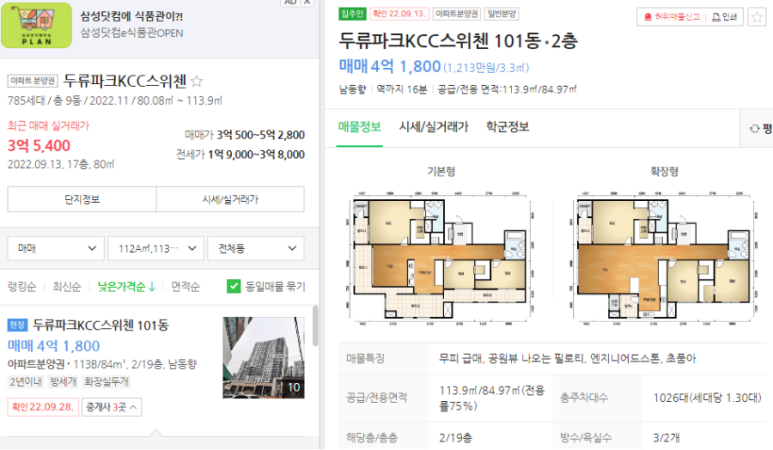Open the apartment photo thumbnail

(263, 358)
